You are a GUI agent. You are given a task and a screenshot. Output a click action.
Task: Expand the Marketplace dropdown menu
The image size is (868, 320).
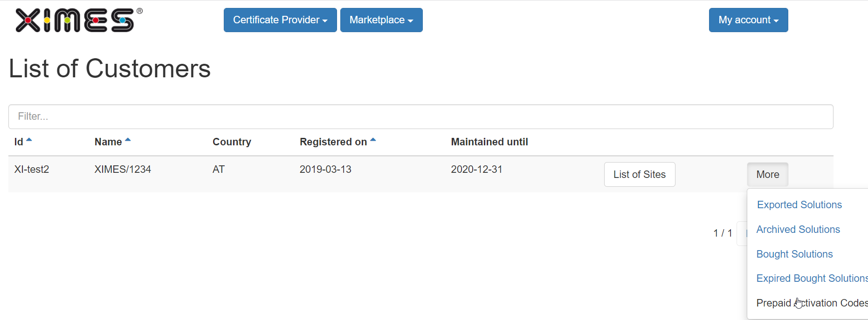click(381, 20)
